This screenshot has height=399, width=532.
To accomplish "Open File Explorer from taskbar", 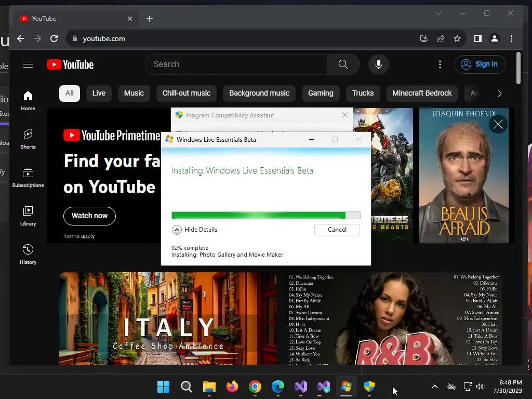I will 209,387.
